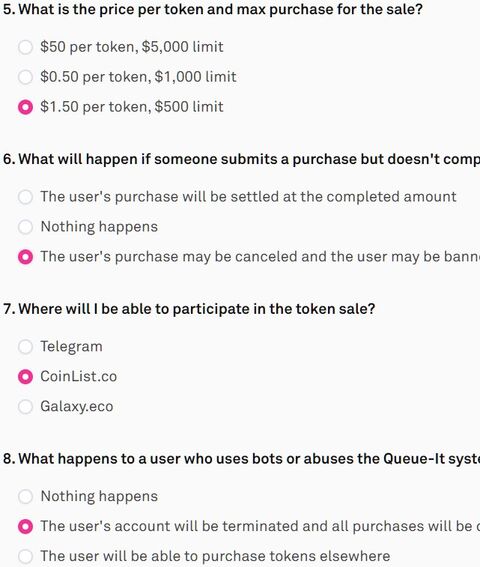Select "Nothing happens" under question 6

pyautogui.click(x=25, y=227)
